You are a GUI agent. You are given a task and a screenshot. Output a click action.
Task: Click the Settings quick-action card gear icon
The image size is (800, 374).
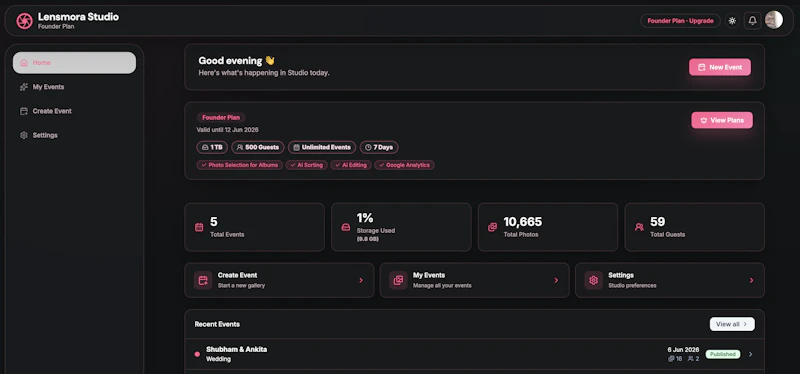pos(593,280)
